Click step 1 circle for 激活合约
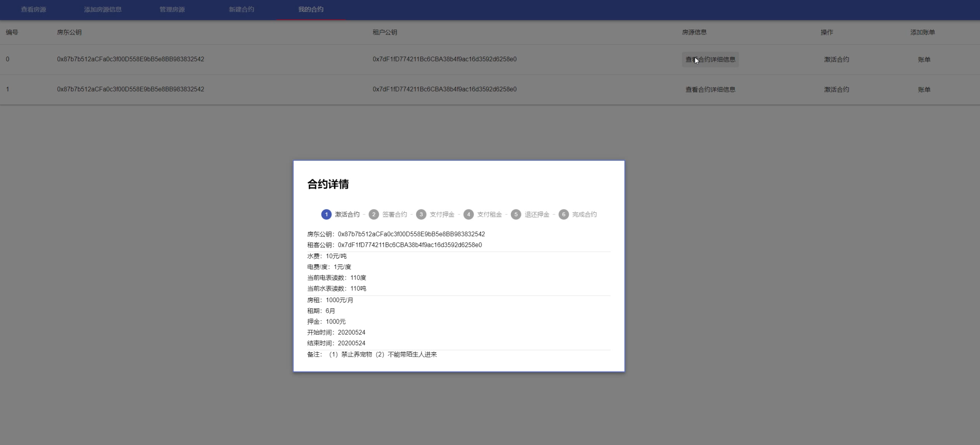The image size is (980, 445). click(x=326, y=214)
